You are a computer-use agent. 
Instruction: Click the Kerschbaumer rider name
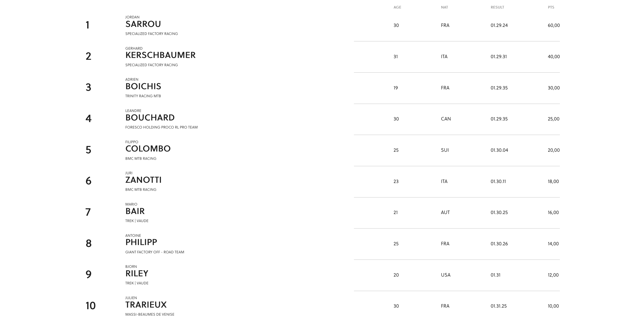(x=160, y=55)
